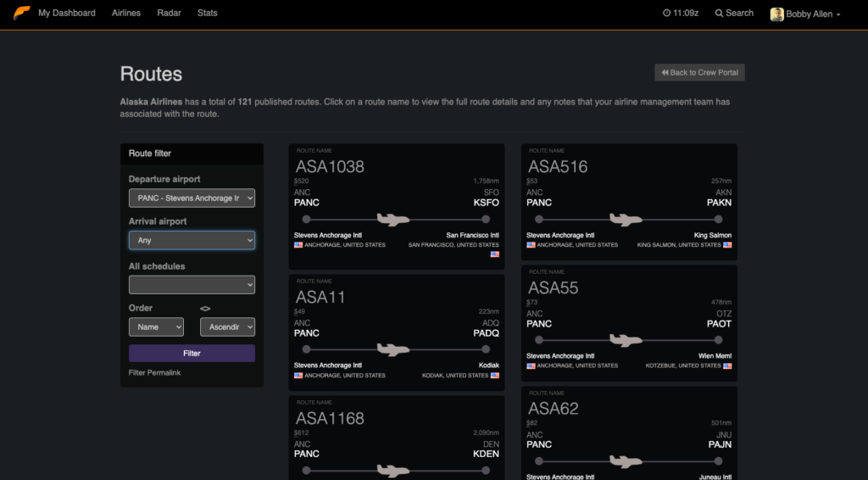The image size is (868, 480).
Task: Click US flag beside Kotzebue, United States
Action: [727, 366]
